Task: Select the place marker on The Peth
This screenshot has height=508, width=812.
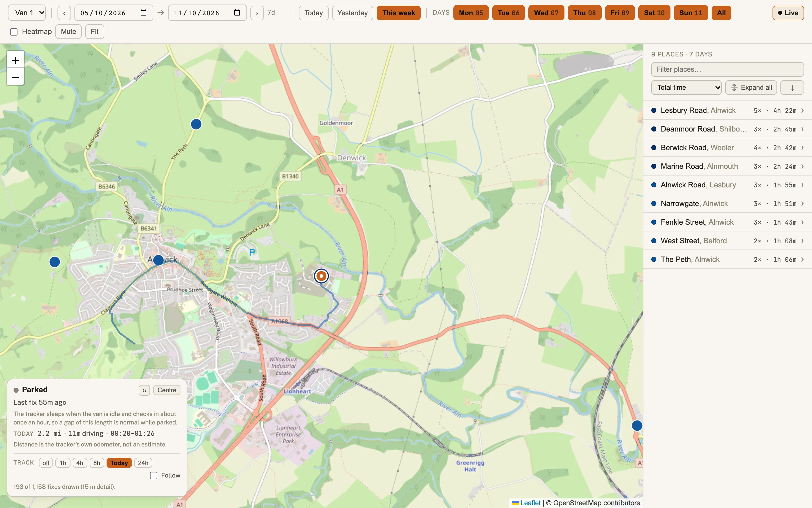Action: click(x=196, y=124)
